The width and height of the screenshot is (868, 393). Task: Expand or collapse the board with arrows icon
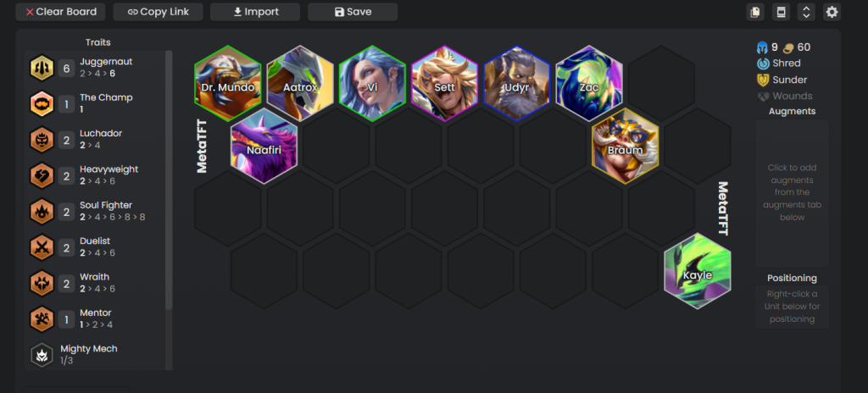click(806, 12)
